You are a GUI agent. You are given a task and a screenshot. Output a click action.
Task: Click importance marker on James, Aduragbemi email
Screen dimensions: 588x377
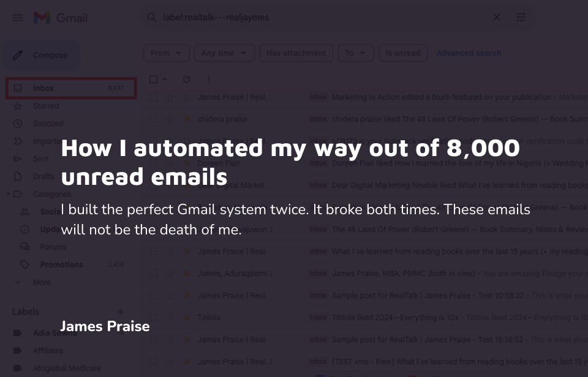pyautogui.click(x=186, y=274)
